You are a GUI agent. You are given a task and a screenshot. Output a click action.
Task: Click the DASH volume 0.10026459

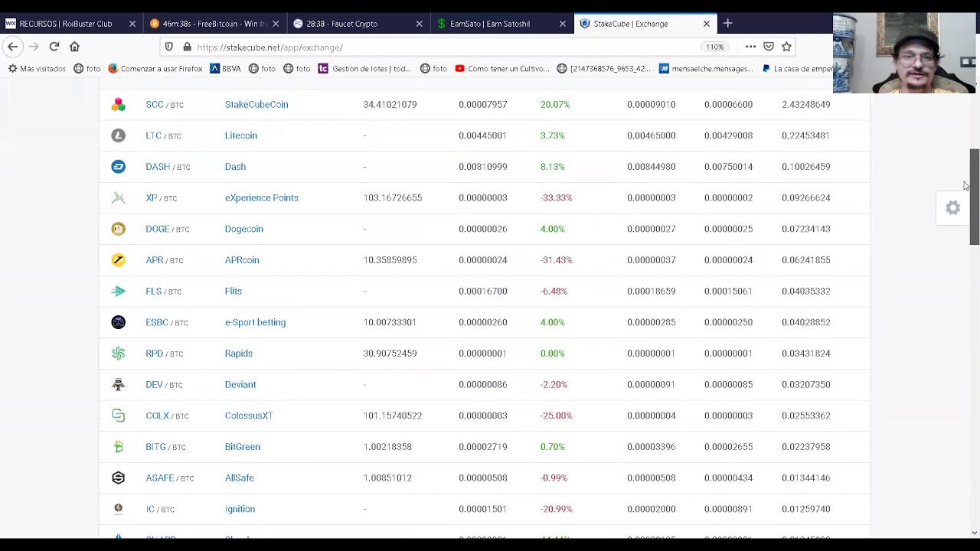805,167
